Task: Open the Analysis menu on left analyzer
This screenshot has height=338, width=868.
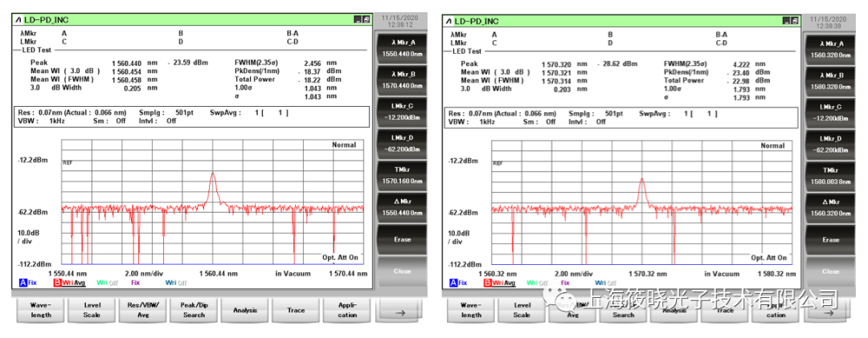Action: 245,310
